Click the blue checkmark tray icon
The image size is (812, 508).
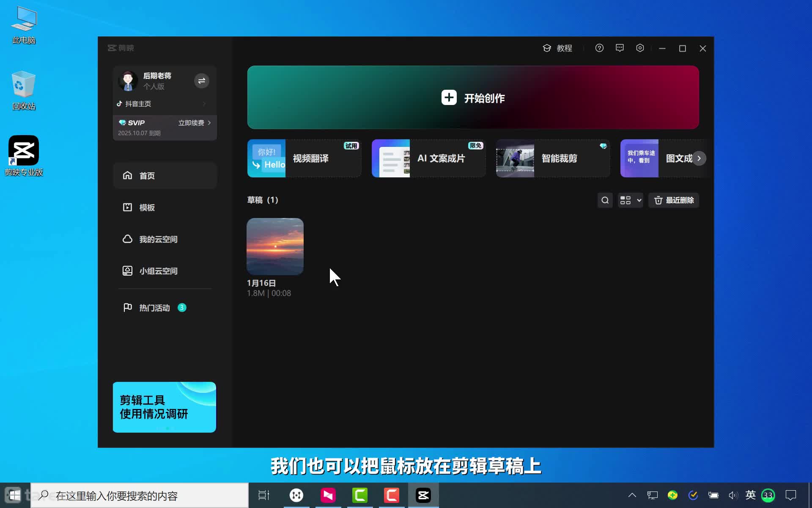(x=693, y=495)
